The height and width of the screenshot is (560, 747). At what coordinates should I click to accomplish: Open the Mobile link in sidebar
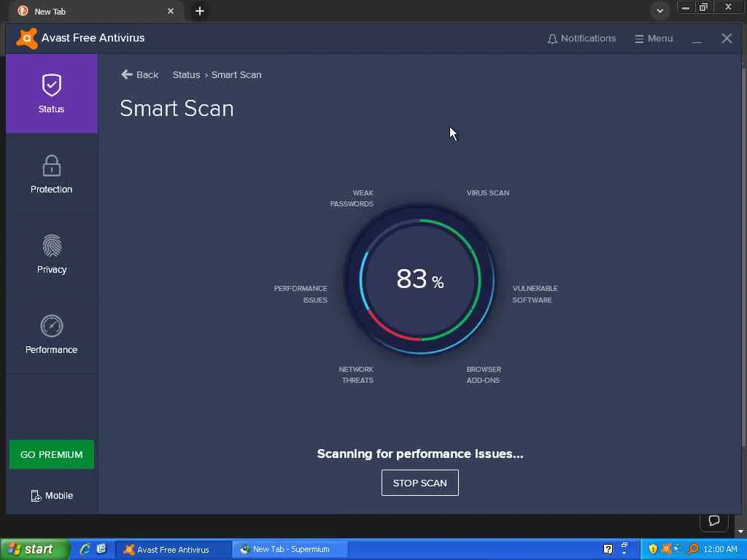pos(52,496)
